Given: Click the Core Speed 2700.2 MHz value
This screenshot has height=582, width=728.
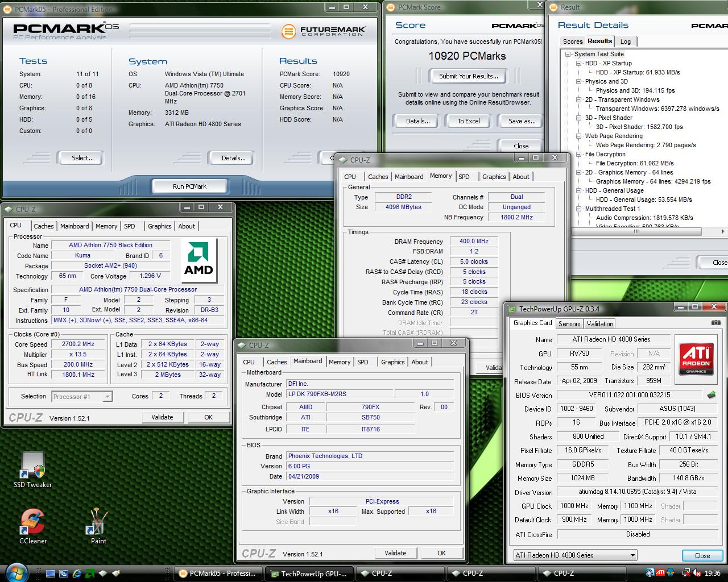Looking at the screenshot, I should (x=78, y=344).
